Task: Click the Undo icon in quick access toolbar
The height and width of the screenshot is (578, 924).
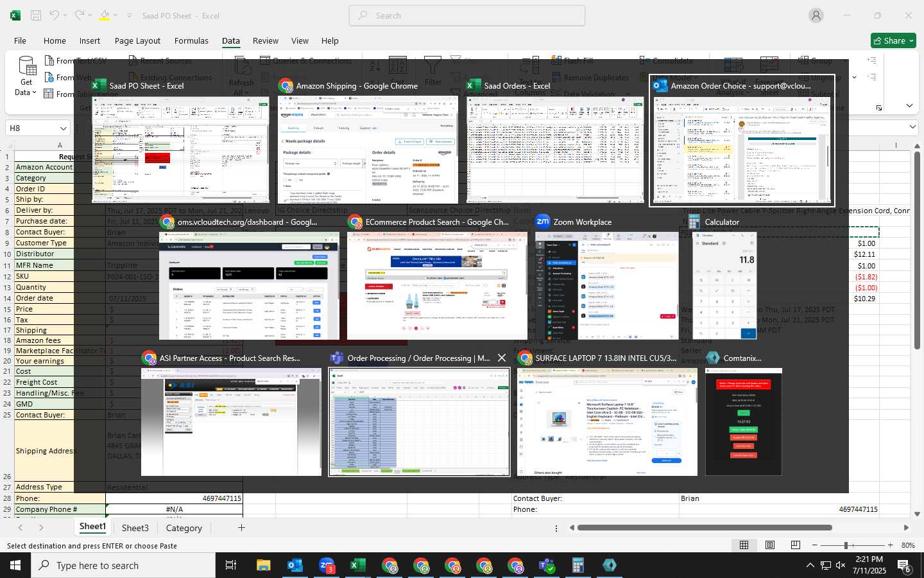Action: coord(55,15)
